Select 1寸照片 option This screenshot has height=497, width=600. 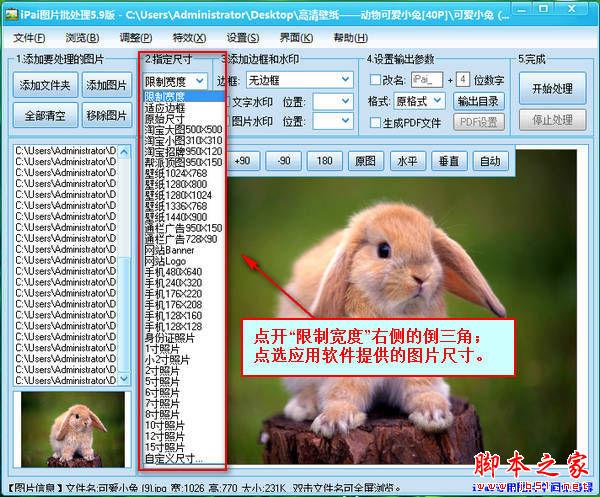point(183,349)
